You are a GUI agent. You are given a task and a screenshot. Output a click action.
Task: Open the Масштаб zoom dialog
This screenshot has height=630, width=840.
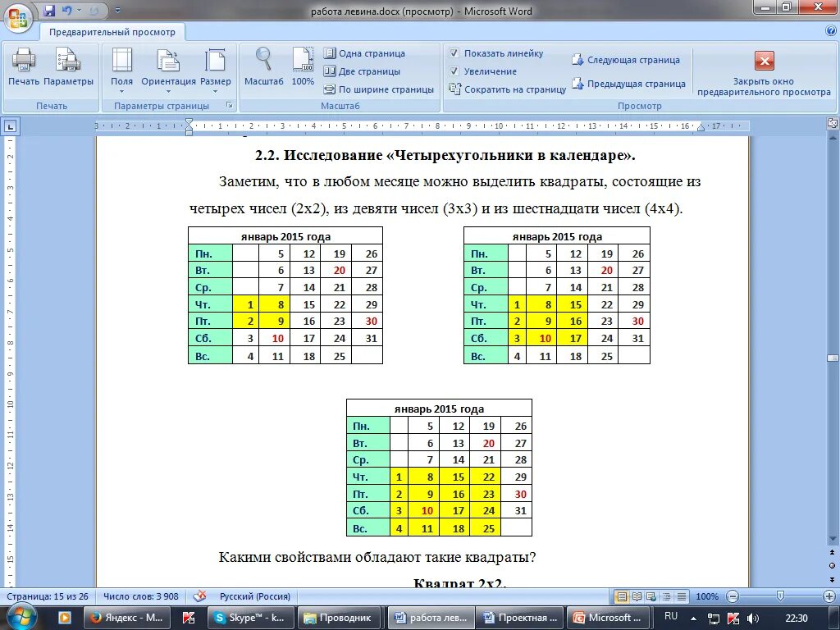(x=263, y=66)
